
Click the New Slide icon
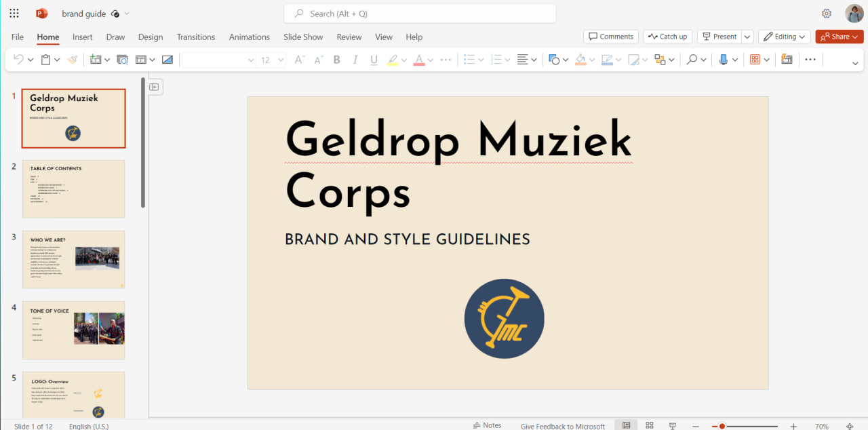click(96, 60)
